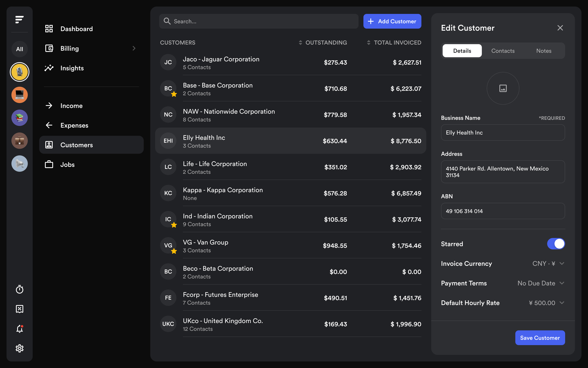
Task: Select Beco - Beta Corporation row
Action: coord(291,272)
